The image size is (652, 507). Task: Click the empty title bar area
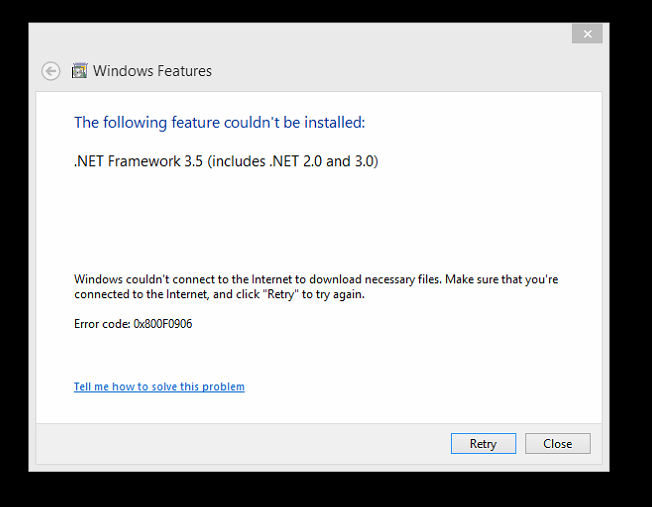[300, 34]
